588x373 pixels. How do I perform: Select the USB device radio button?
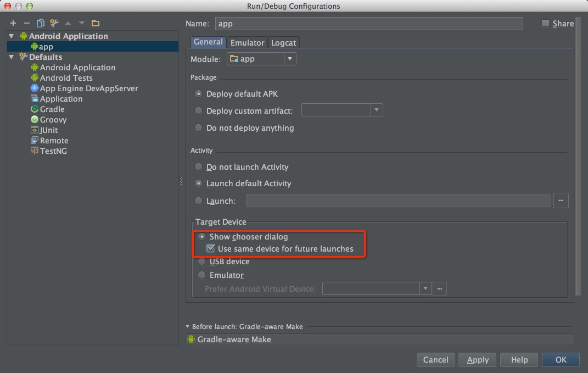pos(202,261)
